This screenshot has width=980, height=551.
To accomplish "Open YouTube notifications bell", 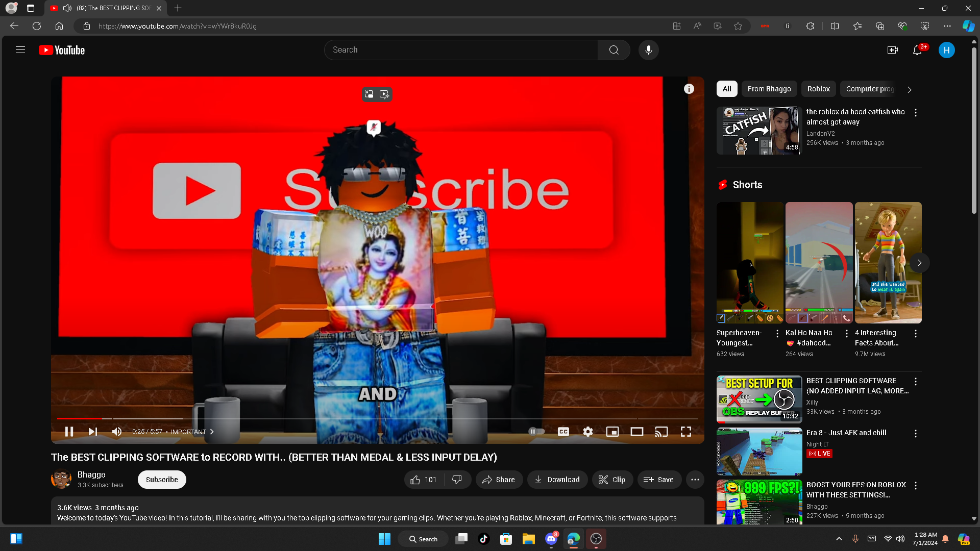I will 917,50.
